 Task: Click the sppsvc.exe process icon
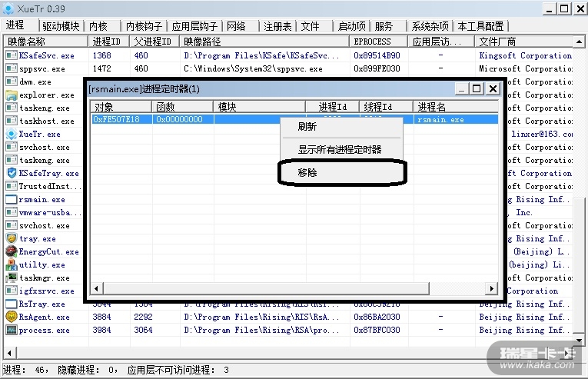[12, 68]
